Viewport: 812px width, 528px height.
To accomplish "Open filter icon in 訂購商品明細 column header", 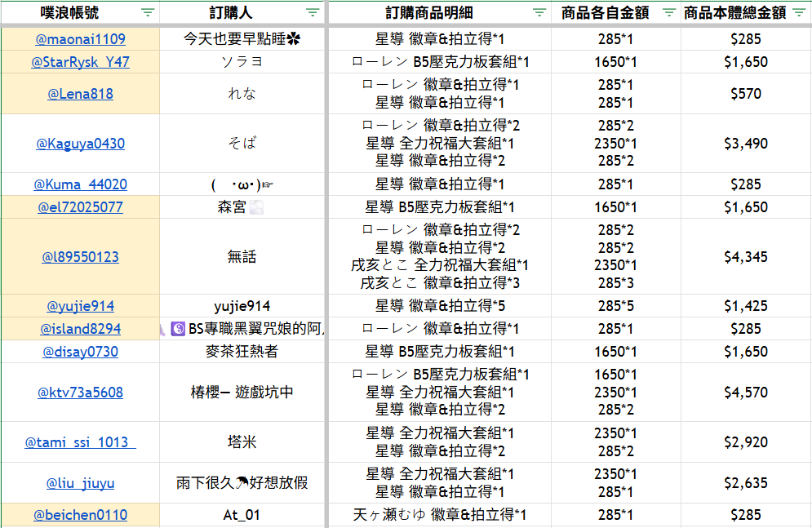I will 539,12.
